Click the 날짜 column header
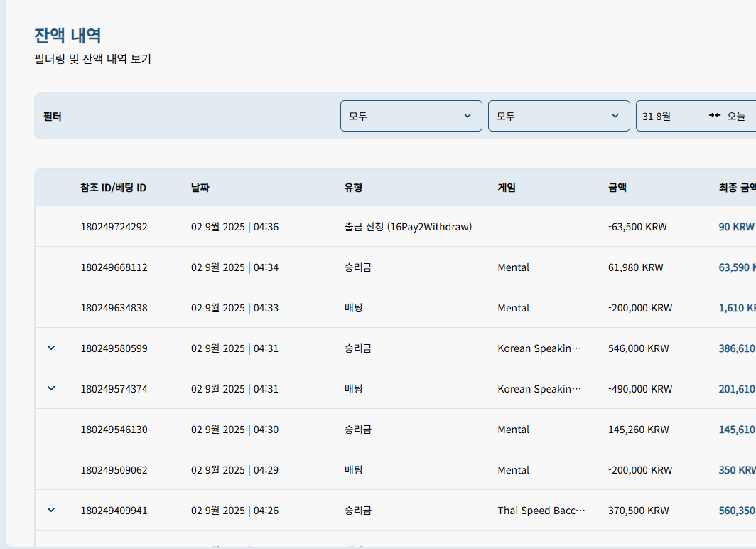The image size is (756, 549). pyautogui.click(x=200, y=188)
